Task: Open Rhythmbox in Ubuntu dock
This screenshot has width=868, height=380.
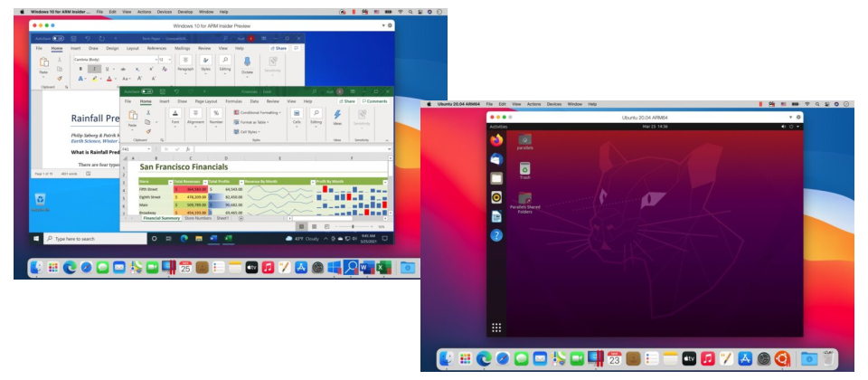Action: [496, 197]
